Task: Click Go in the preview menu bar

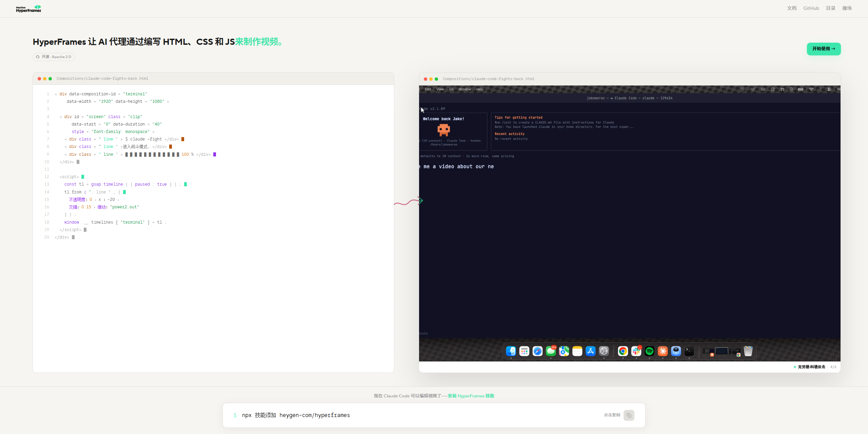Action: click(x=451, y=89)
